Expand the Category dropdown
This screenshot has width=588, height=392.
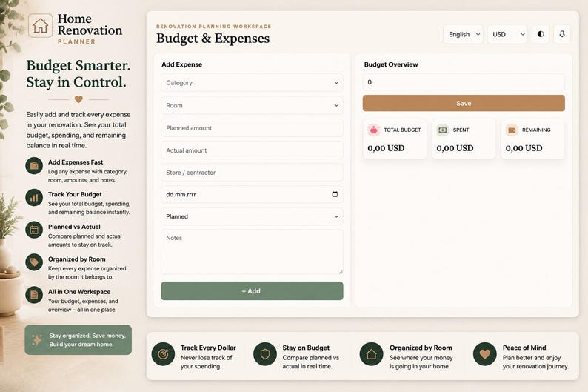pos(252,83)
